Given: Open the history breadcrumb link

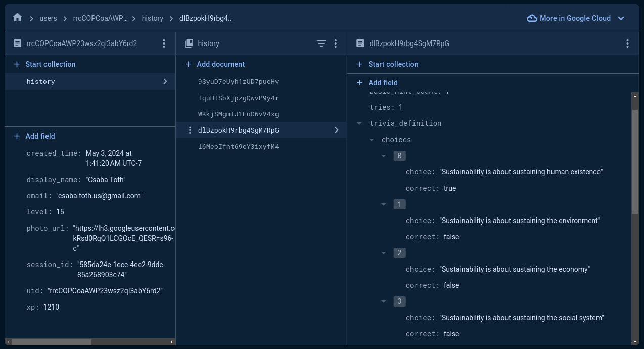Looking at the screenshot, I should tap(153, 18).
